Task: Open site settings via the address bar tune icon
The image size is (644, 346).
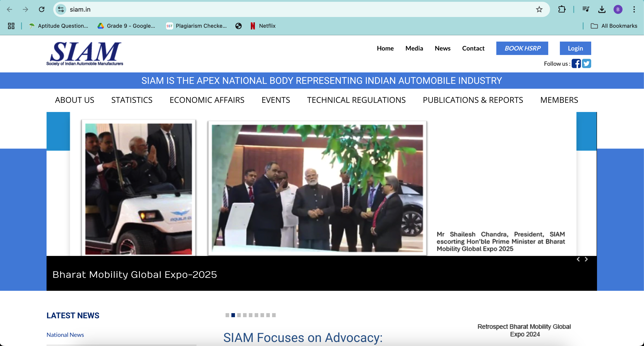Action: click(x=60, y=9)
